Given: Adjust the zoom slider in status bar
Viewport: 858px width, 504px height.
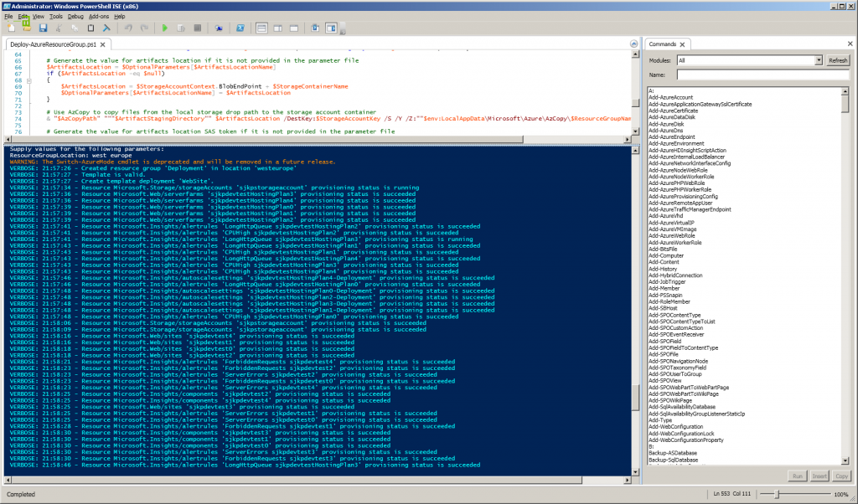Looking at the screenshot, I should click(778, 495).
